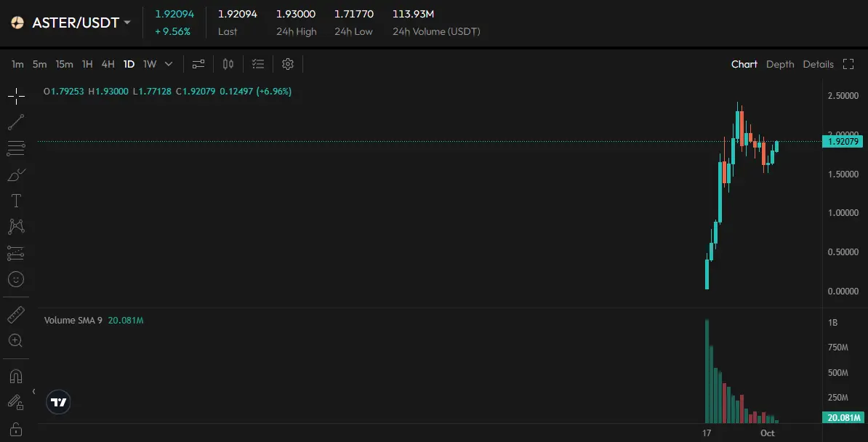Collapse the left drawing toolbar
The width and height of the screenshot is (868, 442).
point(33,392)
